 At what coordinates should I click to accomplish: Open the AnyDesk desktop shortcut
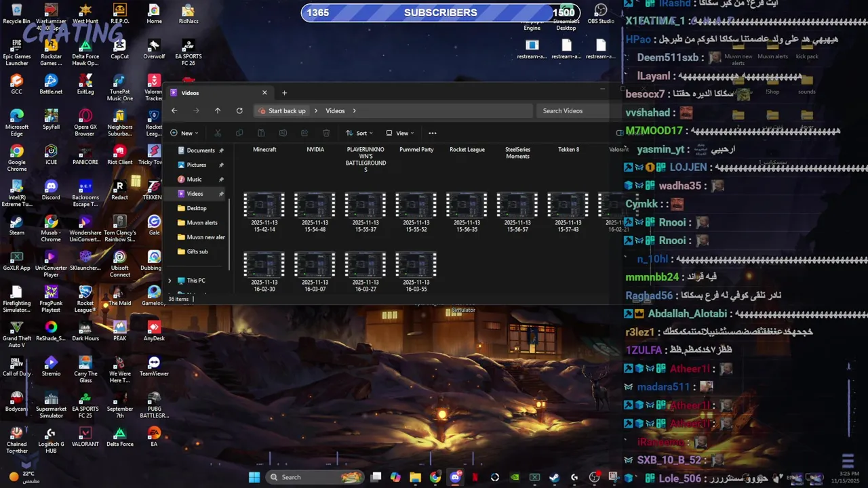coord(154,331)
